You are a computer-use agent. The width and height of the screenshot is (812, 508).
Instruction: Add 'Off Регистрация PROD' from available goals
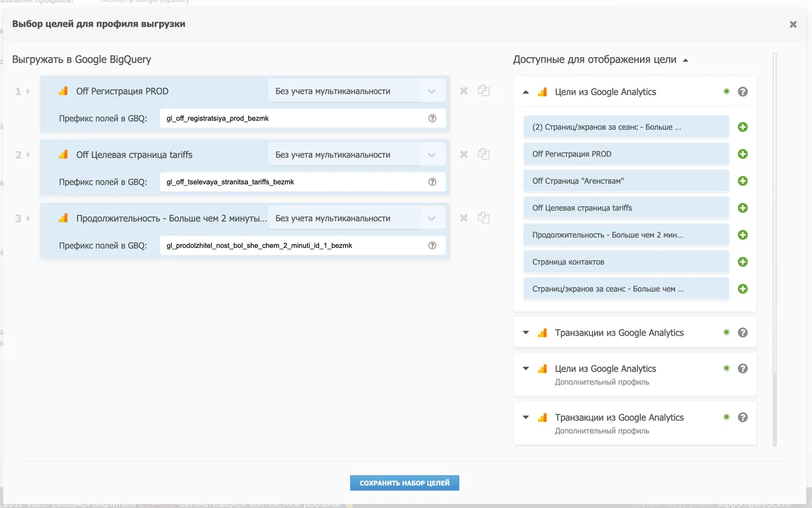[x=743, y=154]
